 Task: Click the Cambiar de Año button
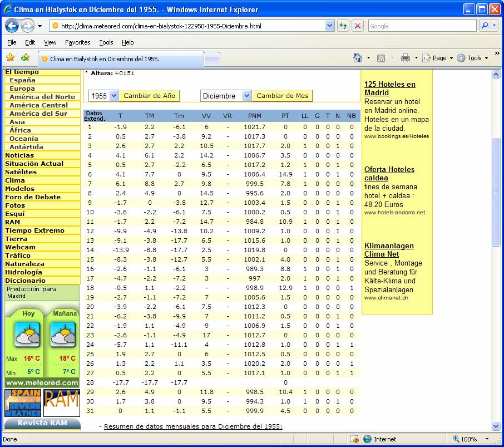[x=150, y=96]
